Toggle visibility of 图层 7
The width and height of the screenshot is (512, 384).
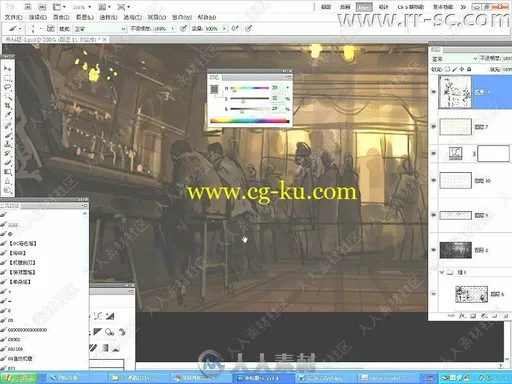433,127
